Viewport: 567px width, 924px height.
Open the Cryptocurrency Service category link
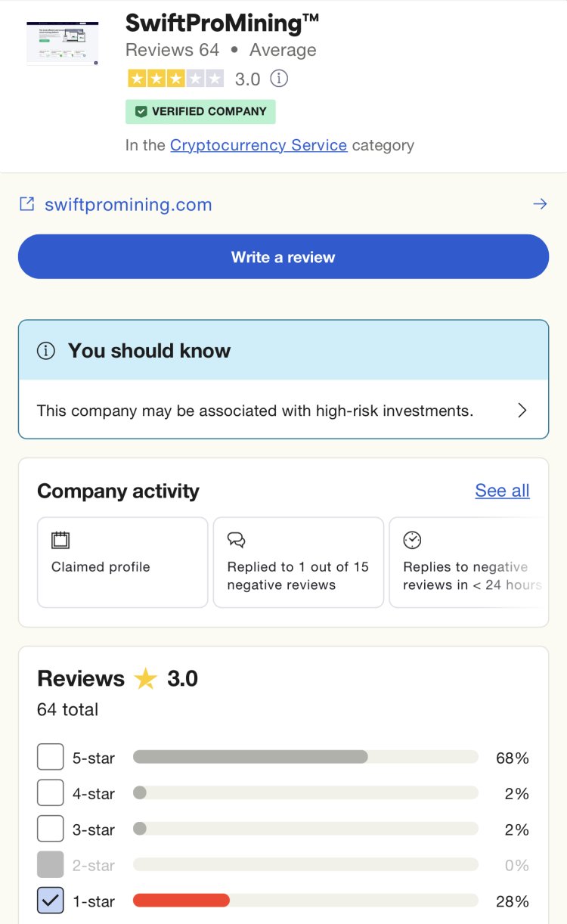[258, 144]
